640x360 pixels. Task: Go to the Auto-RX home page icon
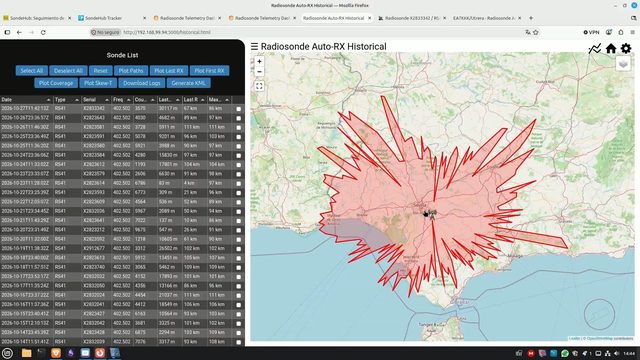coord(611,49)
